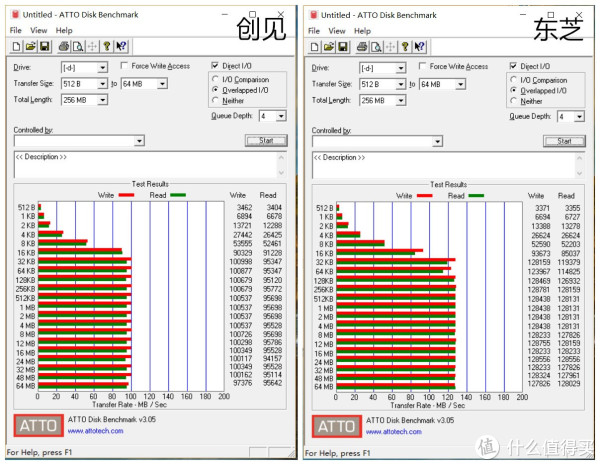Click Description scrollbar in right window
The width and height of the screenshot is (600, 465).
tap(579, 166)
